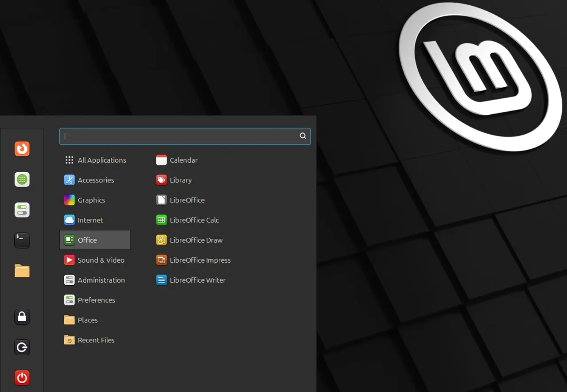
Task: Open the Internet category
Action: pos(95,220)
